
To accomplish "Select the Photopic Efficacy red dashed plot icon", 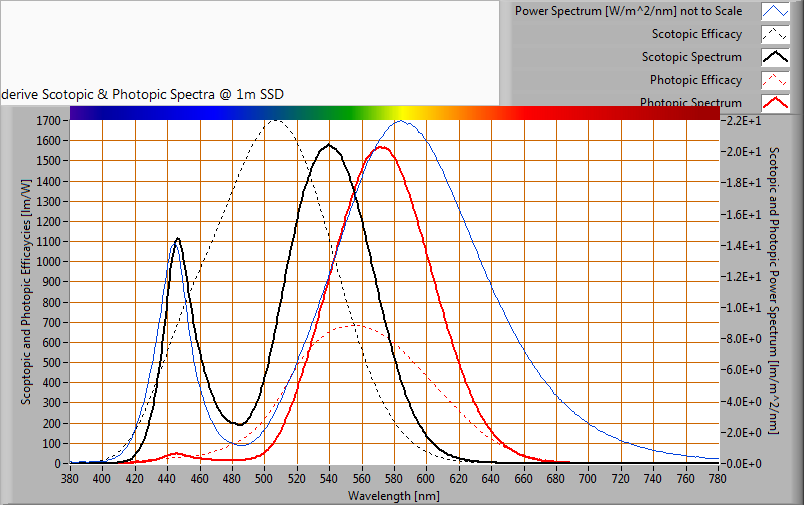I will click(775, 80).
